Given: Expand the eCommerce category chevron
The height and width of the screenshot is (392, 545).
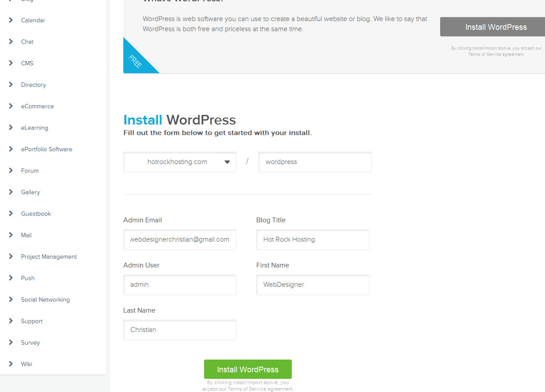Looking at the screenshot, I should (x=11, y=106).
